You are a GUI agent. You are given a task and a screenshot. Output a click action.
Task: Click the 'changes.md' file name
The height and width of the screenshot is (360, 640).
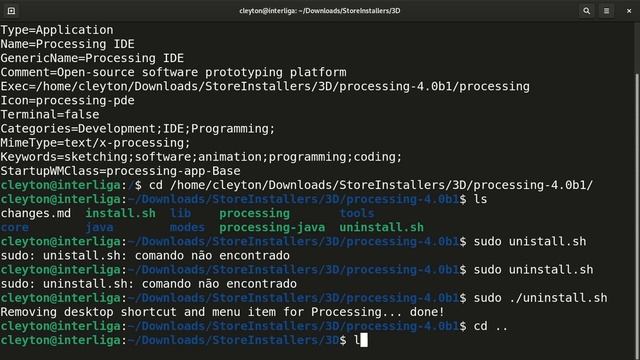[36, 213]
